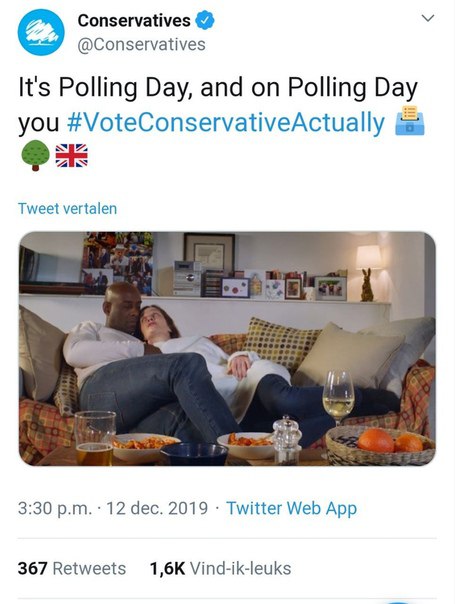455x604 pixels.
Task: Click the blue verified checkmark badge
Action: [205, 20]
